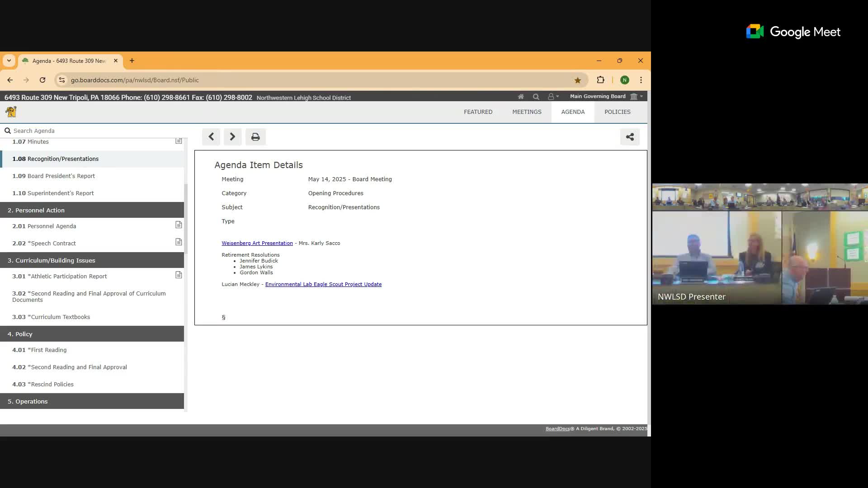The height and width of the screenshot is (488, 868).
Task: Print the agenda item
Action: coord(255,137)
